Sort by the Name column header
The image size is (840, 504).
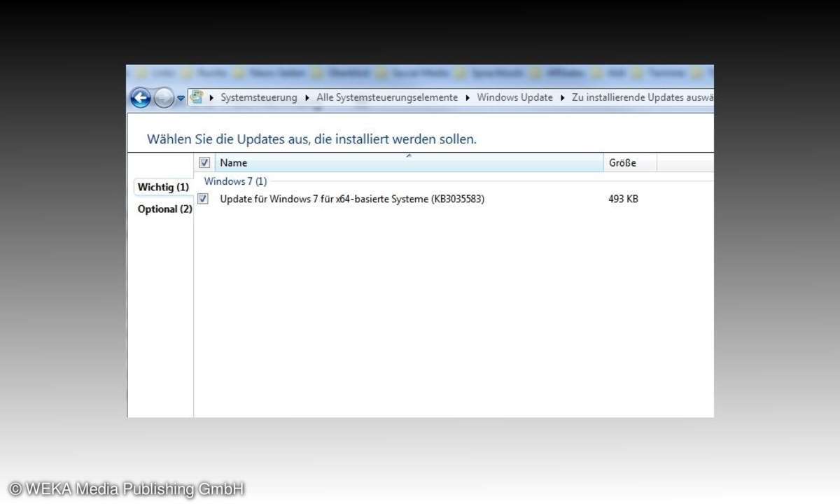coord(409,162)
